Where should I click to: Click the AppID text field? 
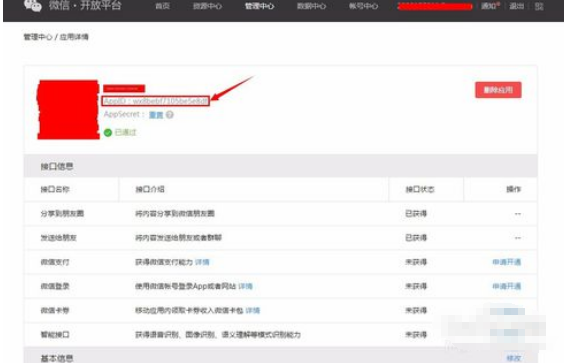(155, 101)
